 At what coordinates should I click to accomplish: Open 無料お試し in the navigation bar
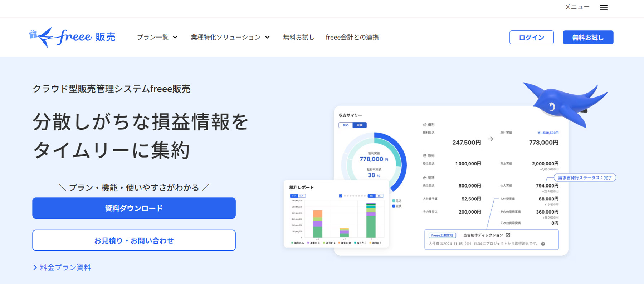point(299,37)
